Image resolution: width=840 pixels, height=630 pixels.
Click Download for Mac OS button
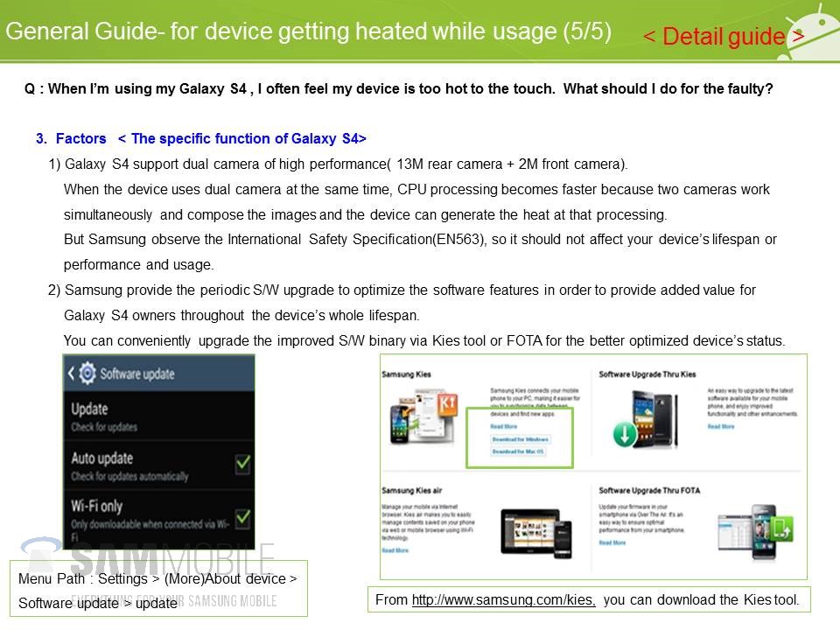click(517, 451)
